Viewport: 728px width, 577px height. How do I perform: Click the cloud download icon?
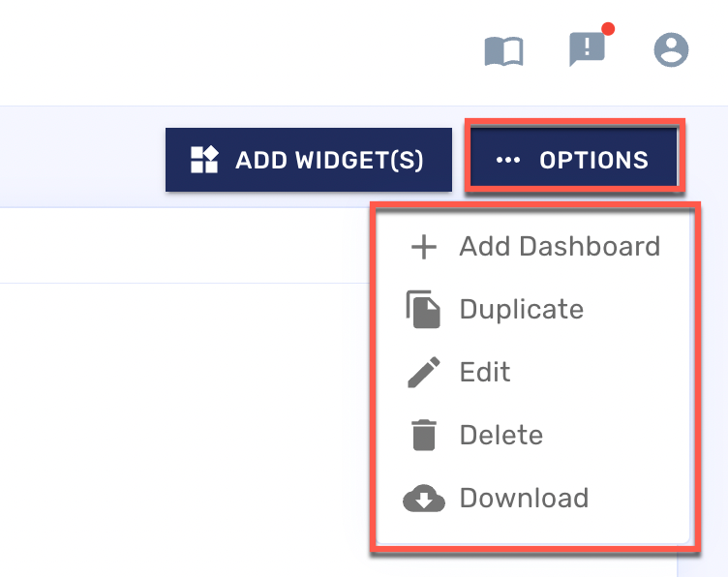(x=424, y=499)
